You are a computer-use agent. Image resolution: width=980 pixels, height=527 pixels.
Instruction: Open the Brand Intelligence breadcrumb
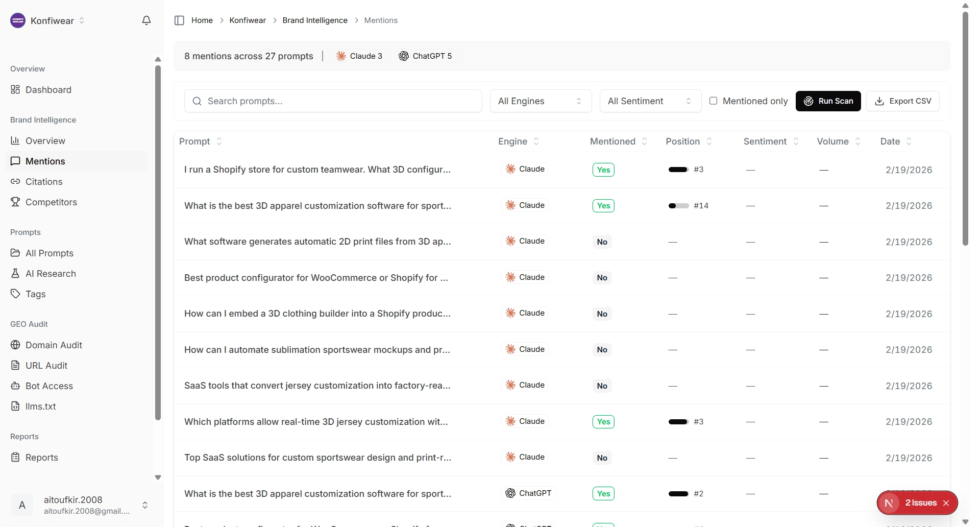coord(315,20)
